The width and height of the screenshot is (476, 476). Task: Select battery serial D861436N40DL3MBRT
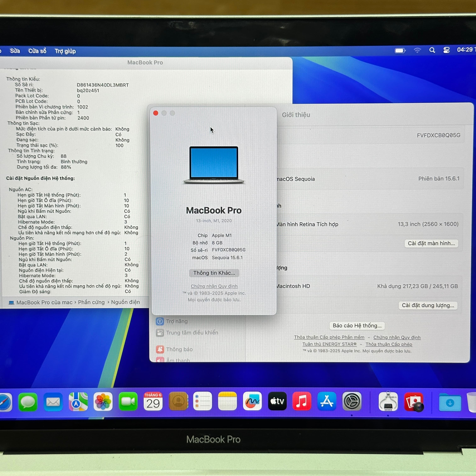[x=103, y=85]
